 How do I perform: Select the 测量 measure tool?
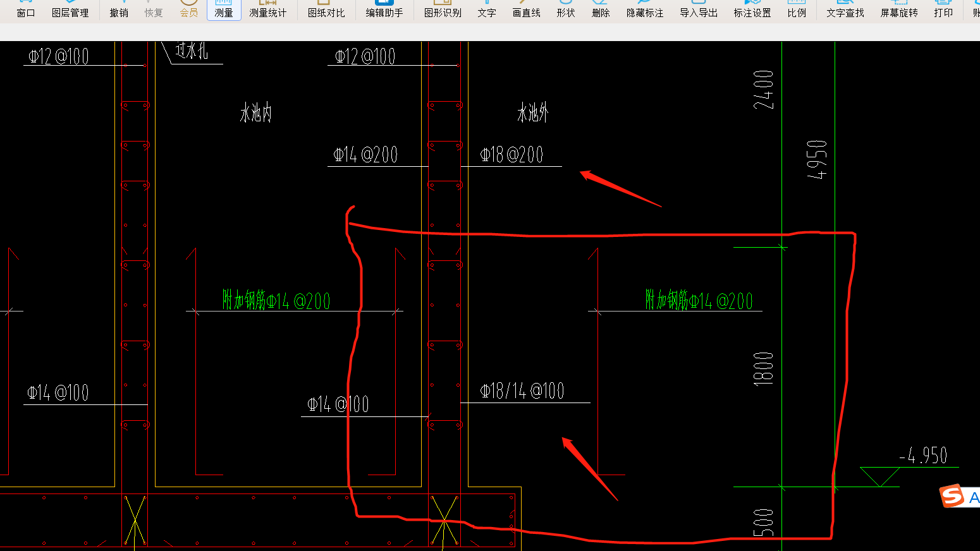click(224, 9)
